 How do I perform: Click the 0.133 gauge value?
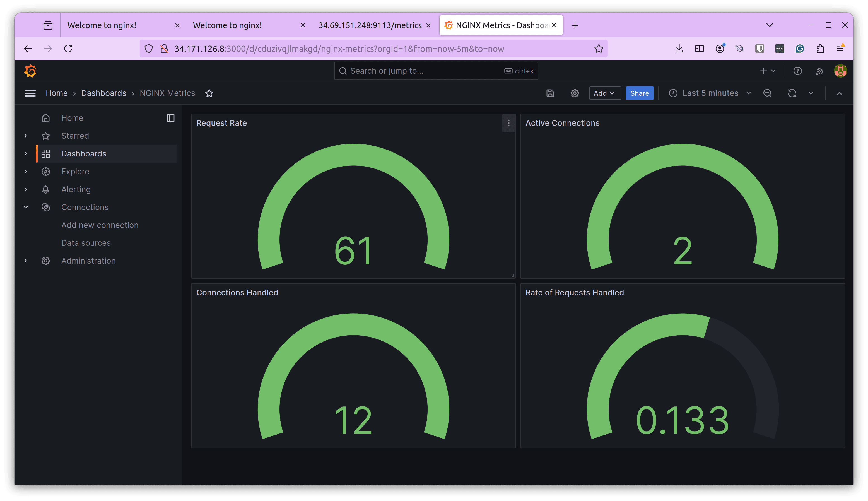point(682,420)
